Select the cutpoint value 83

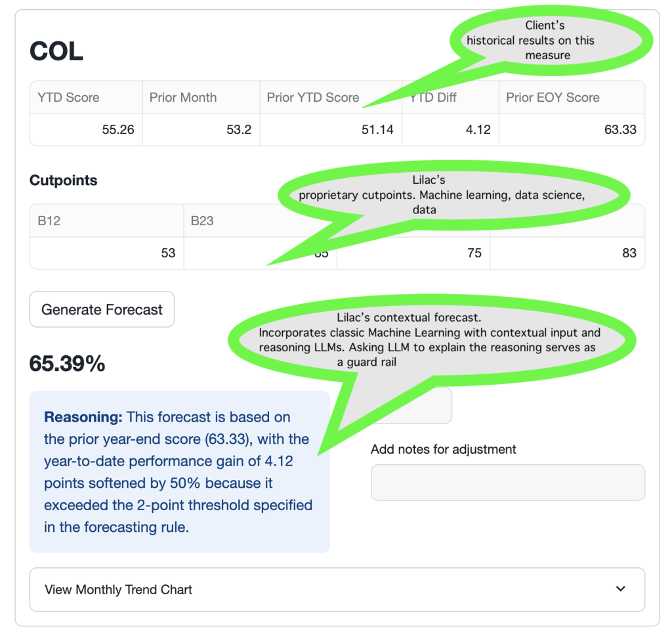pyautogui.click(x=629, y=253)
